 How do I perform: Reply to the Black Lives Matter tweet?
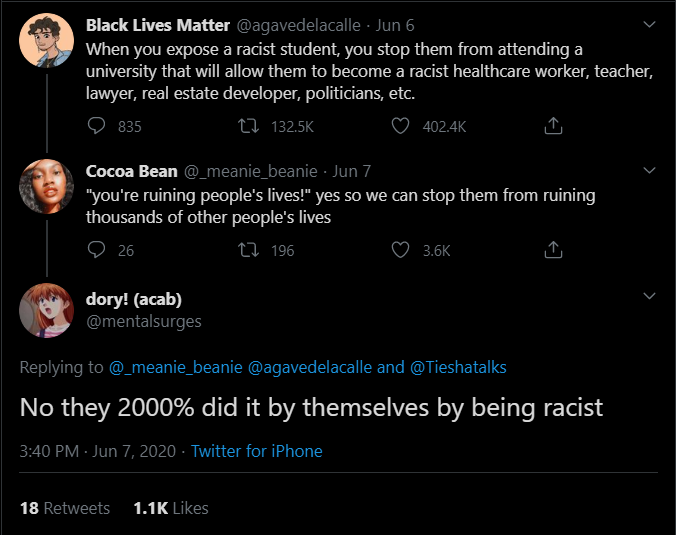click(x=97, y=127)
